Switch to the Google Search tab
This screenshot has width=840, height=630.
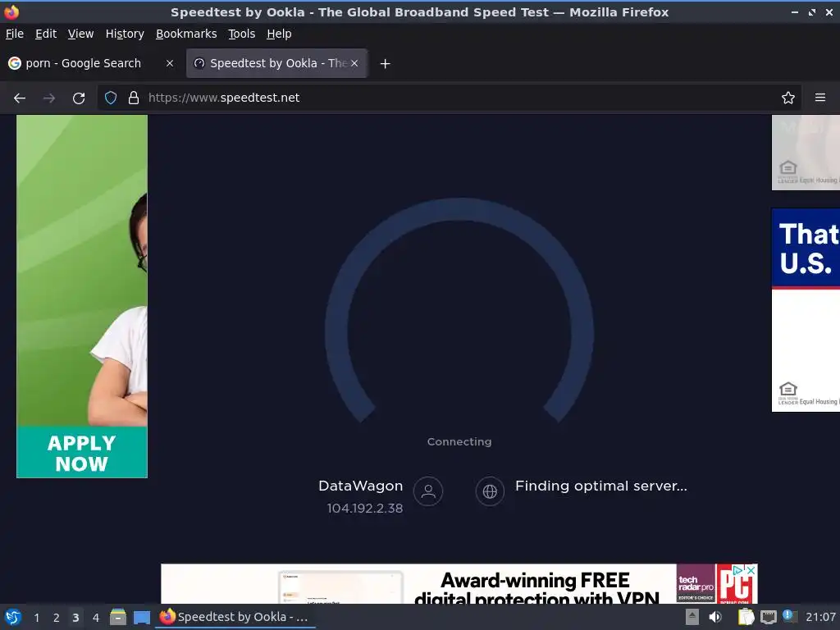pos(83,63)
